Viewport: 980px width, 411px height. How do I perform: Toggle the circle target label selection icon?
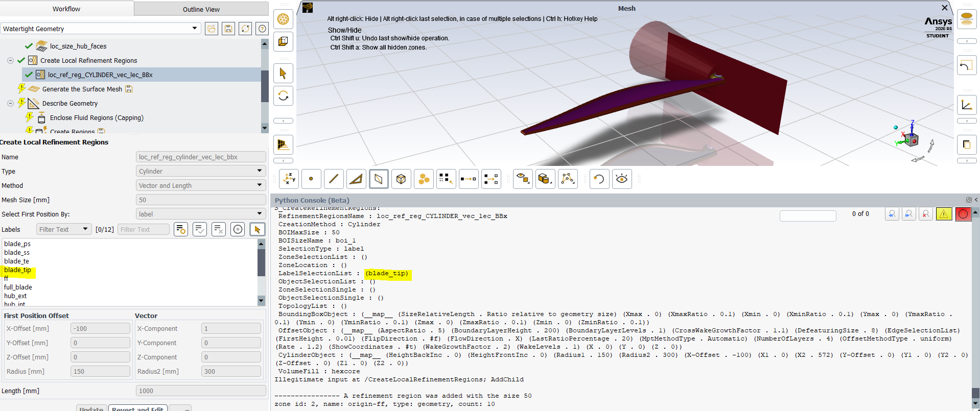coord(238,230)
